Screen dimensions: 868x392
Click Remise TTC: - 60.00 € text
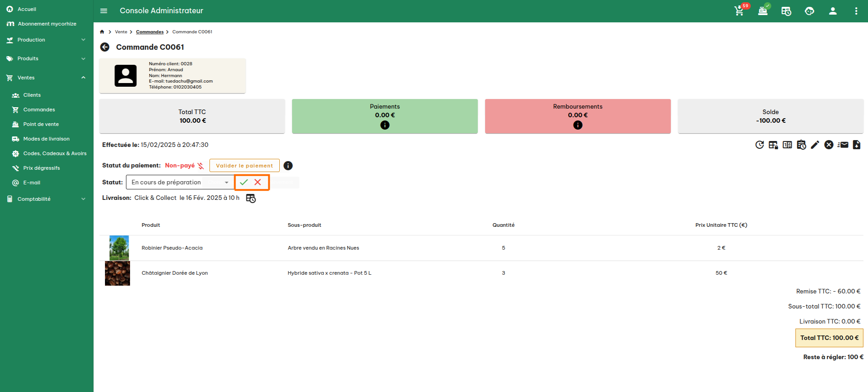pyautogui.click(x=828, y=291)
